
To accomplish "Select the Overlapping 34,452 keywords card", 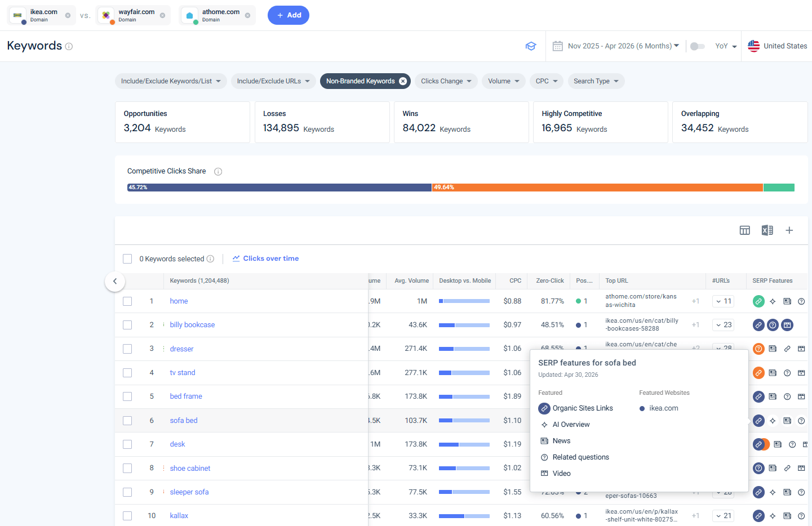I will click(x=740, y=122).
